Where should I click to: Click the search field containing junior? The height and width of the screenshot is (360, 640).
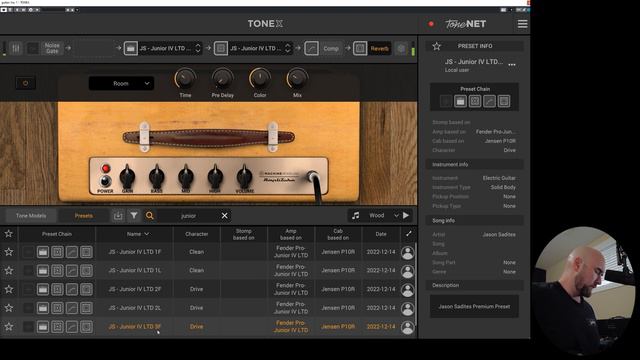coord(188,216)
